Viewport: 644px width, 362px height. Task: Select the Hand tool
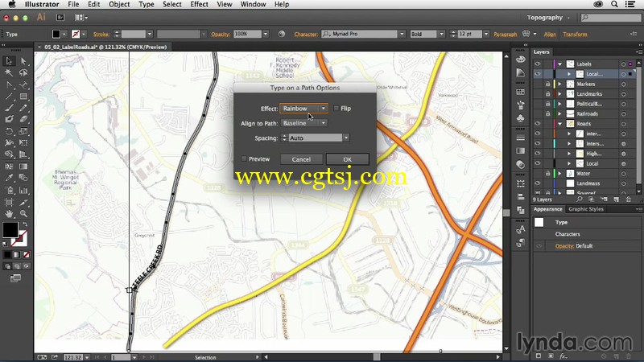9,214
